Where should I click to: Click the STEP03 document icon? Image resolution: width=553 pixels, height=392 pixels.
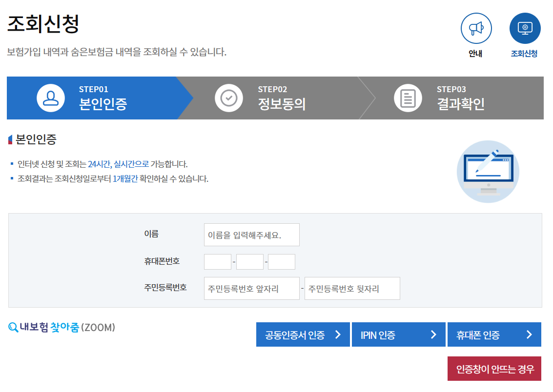tap(408, 98)
